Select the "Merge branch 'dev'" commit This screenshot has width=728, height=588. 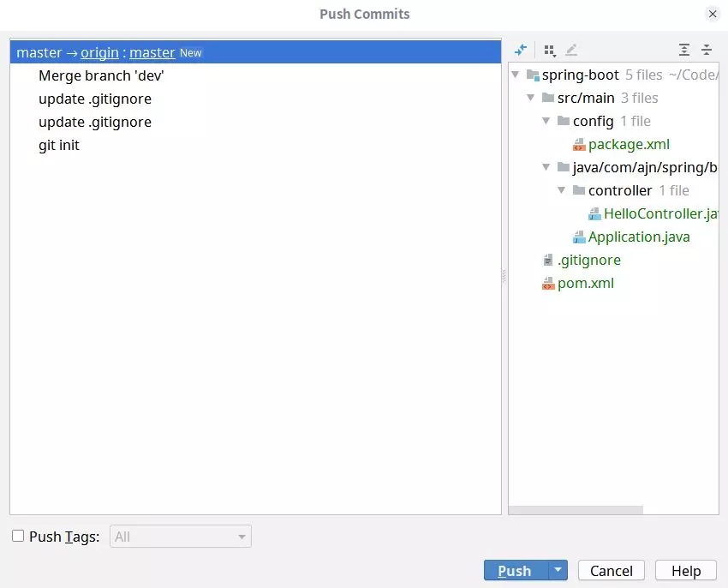coord(101,76)
